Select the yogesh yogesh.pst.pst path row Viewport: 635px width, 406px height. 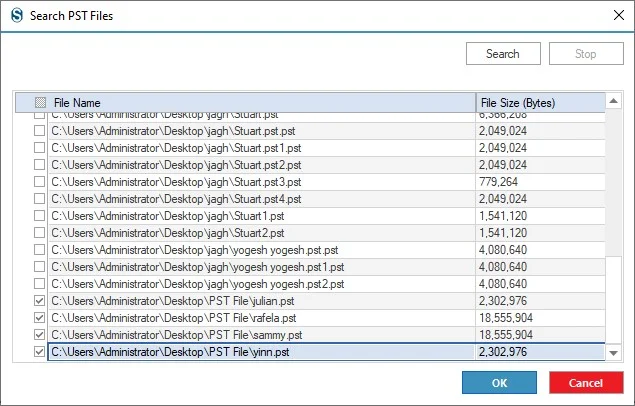click(262, 250)
